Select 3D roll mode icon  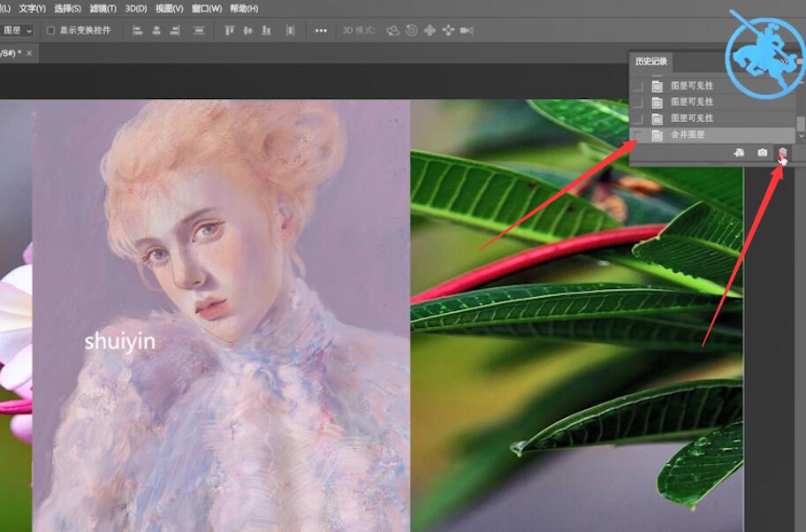click(x=411, y=31)
